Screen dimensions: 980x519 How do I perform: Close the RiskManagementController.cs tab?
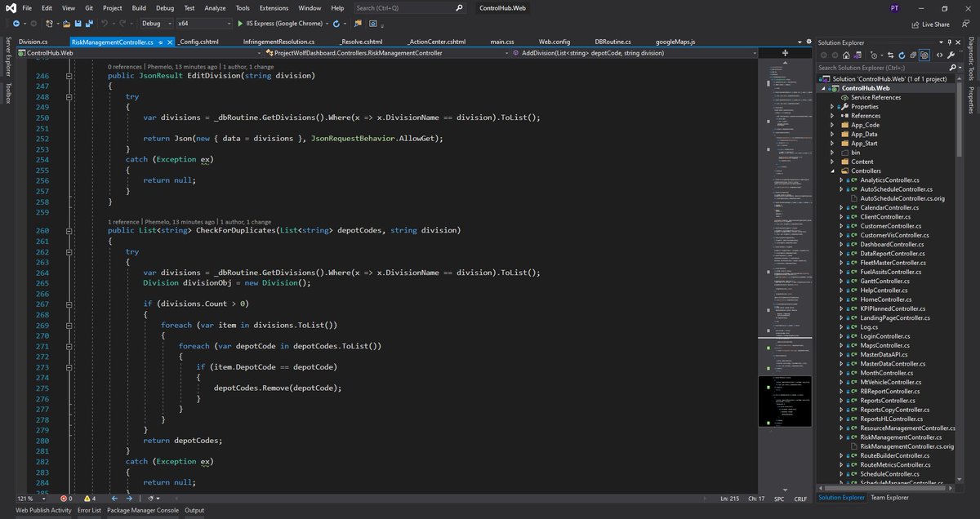pyautogui.click(x=171, y=42)
